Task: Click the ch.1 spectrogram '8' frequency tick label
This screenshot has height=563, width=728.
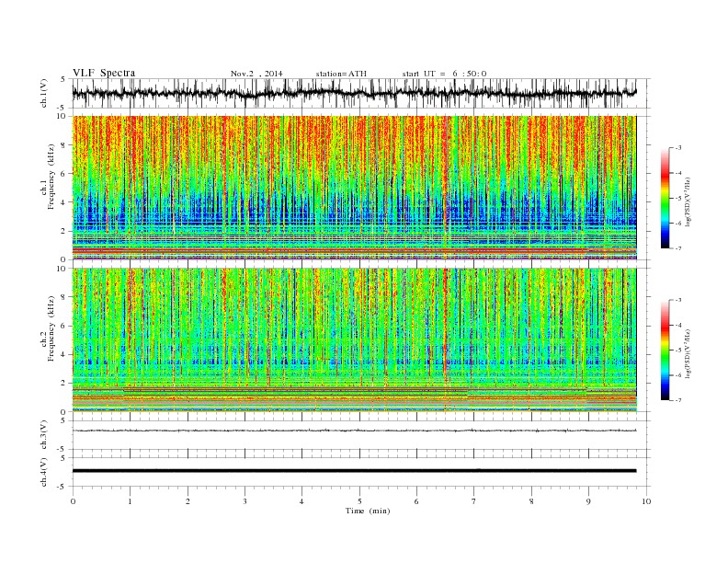Action: (x=64, y=145)
